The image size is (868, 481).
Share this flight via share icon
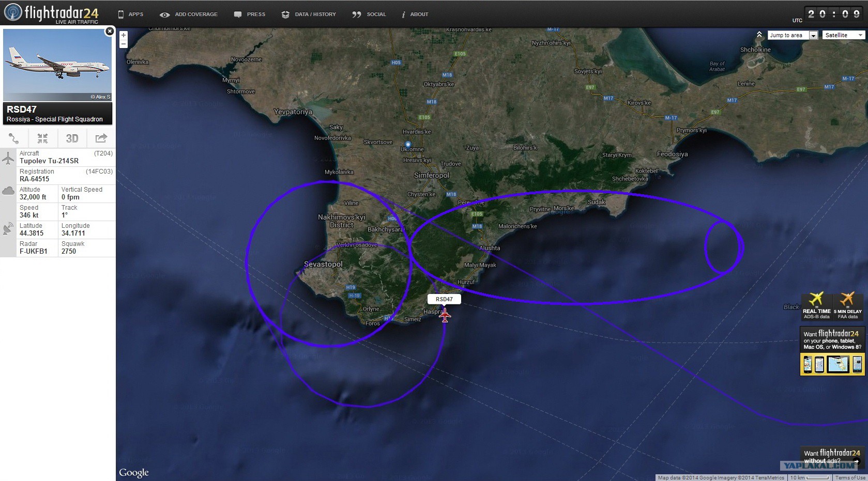coord(101,138)
